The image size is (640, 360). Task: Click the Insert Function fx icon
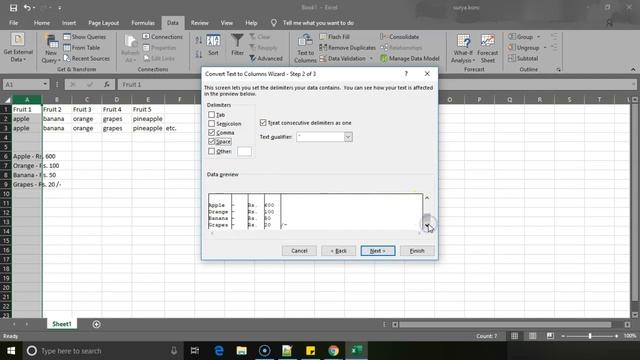[107, 84]
